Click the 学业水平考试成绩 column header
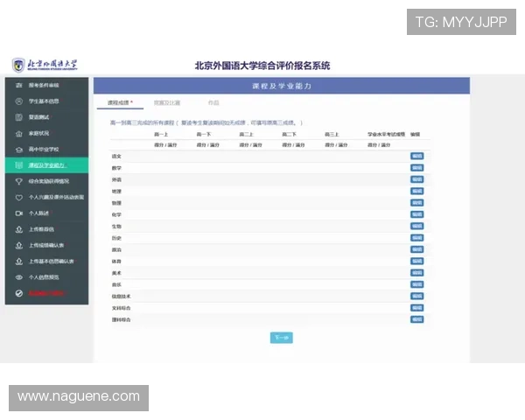Image resolution: width=525 pixels, height=420 pixels. (x=387, y=134)
